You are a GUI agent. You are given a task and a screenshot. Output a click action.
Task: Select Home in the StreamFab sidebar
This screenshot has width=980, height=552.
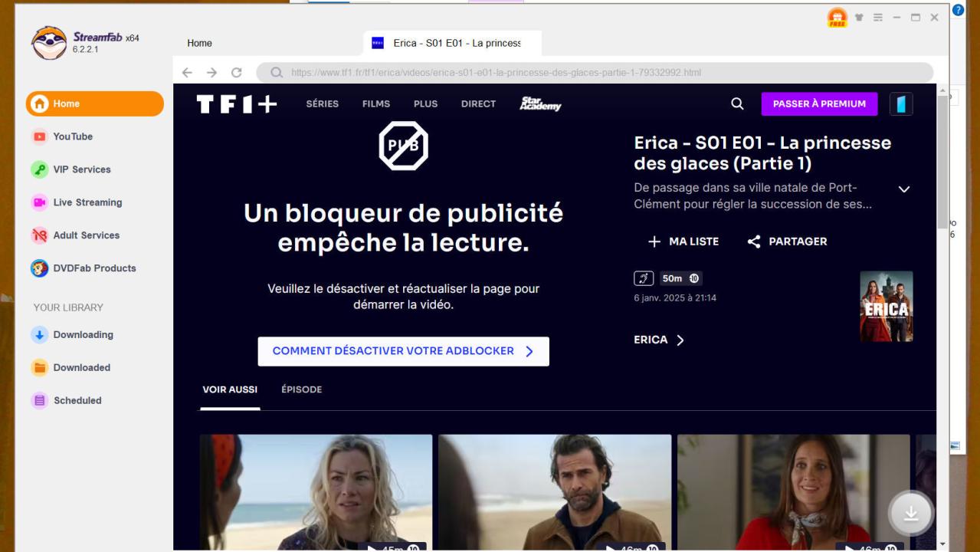pos(95,103)
